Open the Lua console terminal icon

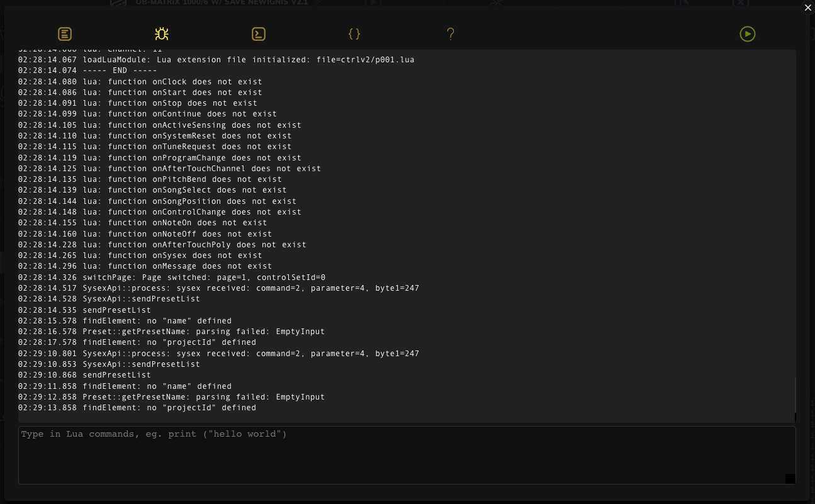[x=259, y=34]
